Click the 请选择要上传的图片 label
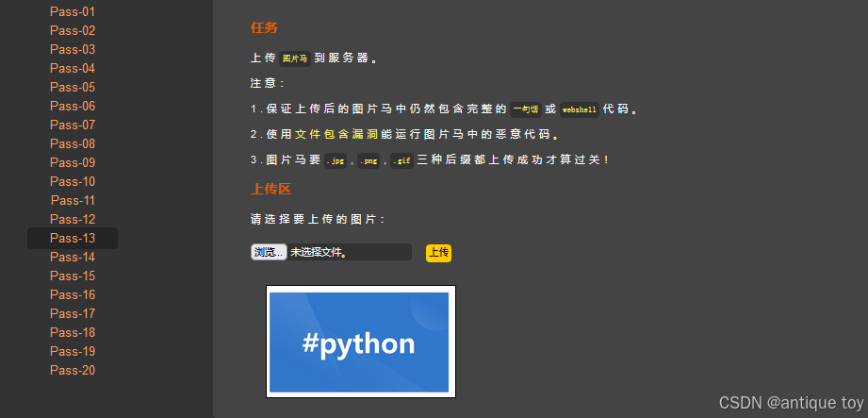Viewport: 868px width, 418px height. (x=318, y=220)
